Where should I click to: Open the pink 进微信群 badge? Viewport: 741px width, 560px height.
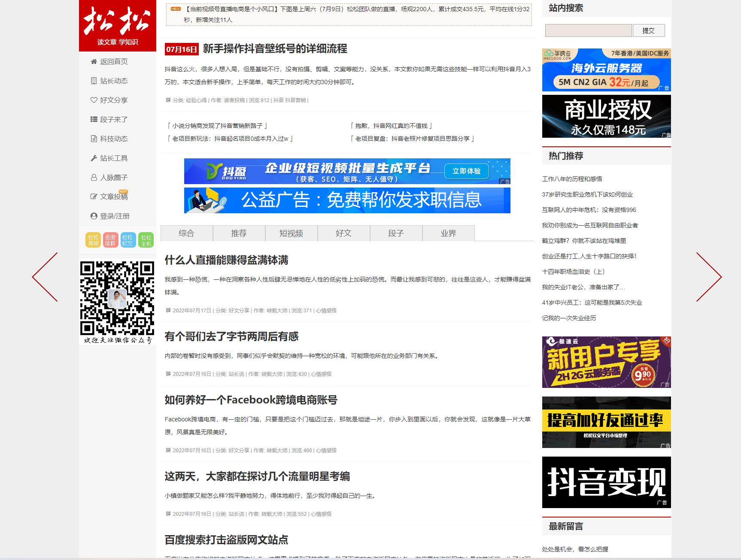coord(110,240)
